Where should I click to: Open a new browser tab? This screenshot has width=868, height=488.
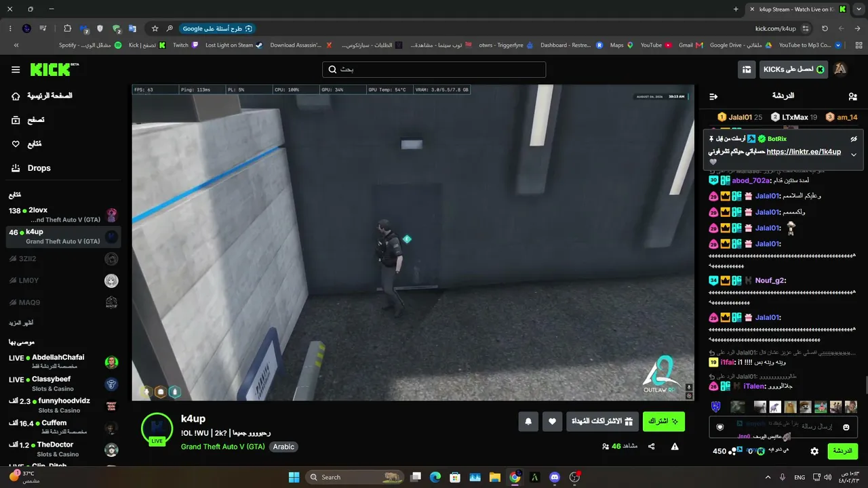coord(736,9)
